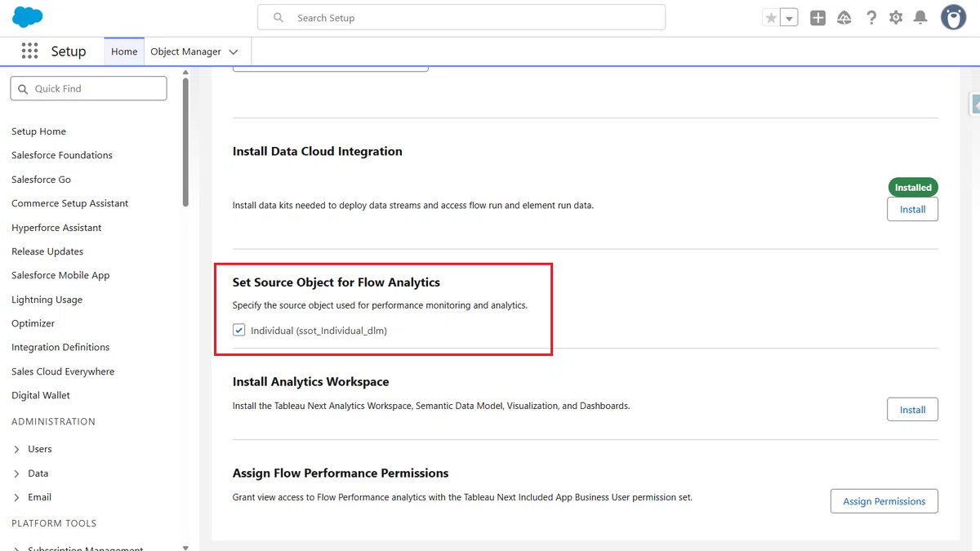This screenshot has width=980, height=551.
Task: Click the Salesforce cloud logo
Action: coord(28,16)
